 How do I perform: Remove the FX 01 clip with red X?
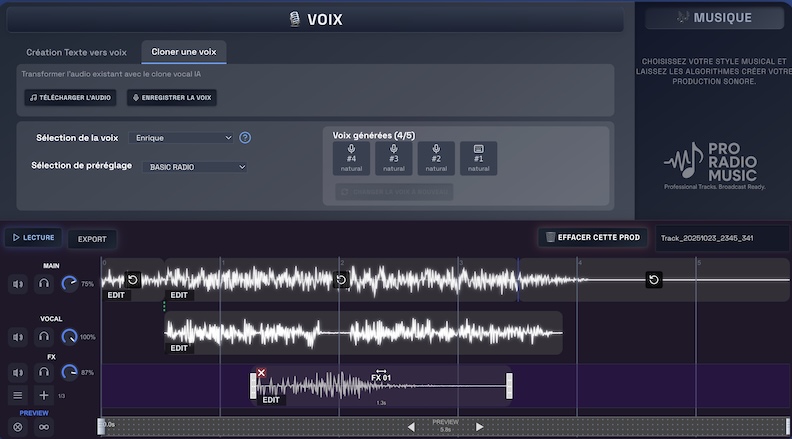click(261, 373)
